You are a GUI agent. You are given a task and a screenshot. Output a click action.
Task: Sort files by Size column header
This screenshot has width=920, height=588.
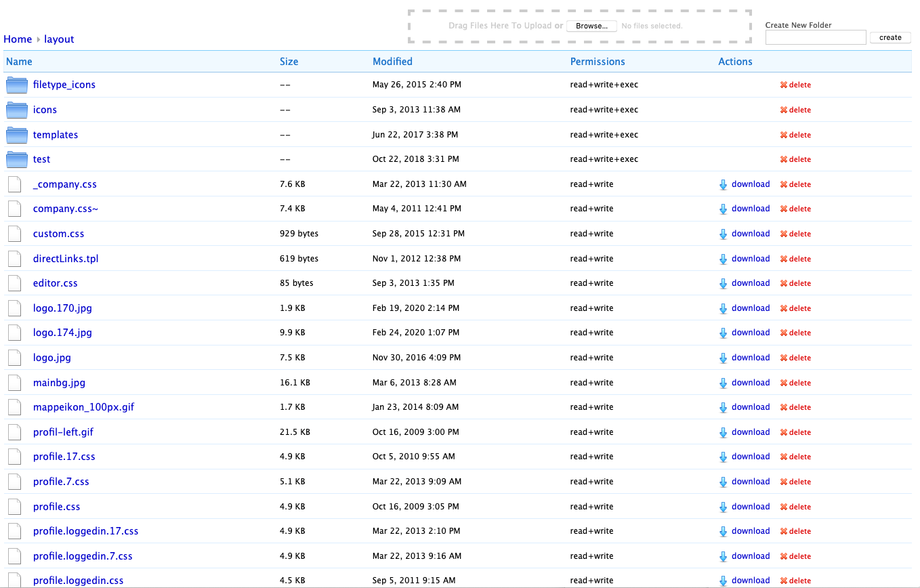(x=289, y=62)
